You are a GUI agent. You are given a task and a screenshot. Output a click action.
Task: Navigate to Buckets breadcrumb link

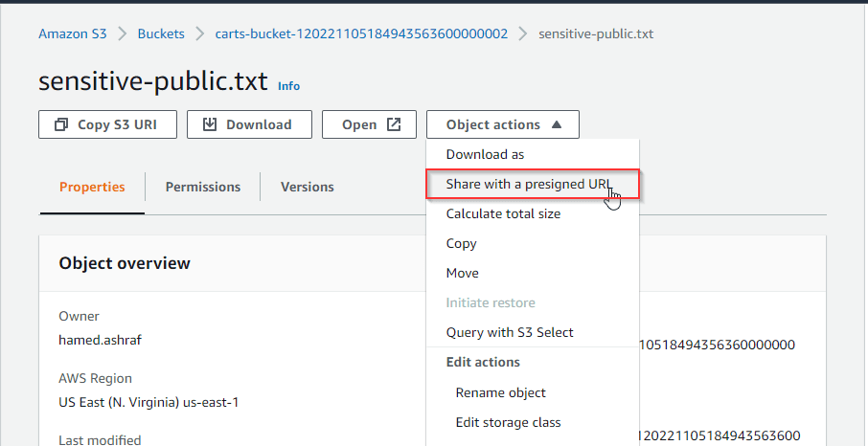point(161,33)
